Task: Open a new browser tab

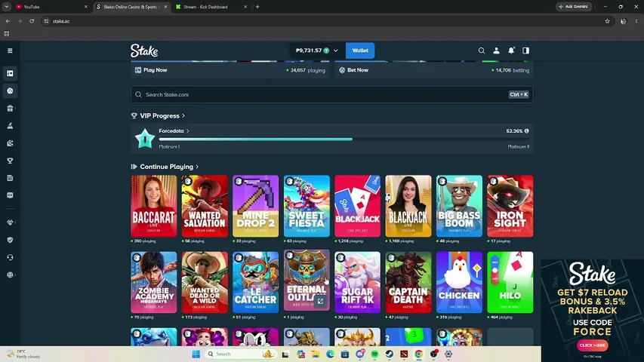Action: coord(257,7)
